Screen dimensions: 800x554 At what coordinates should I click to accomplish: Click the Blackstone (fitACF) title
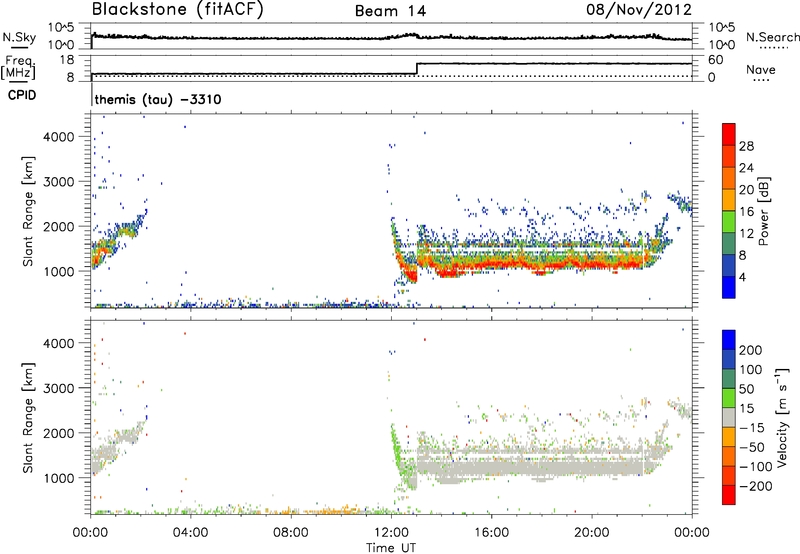pos(177,9)
